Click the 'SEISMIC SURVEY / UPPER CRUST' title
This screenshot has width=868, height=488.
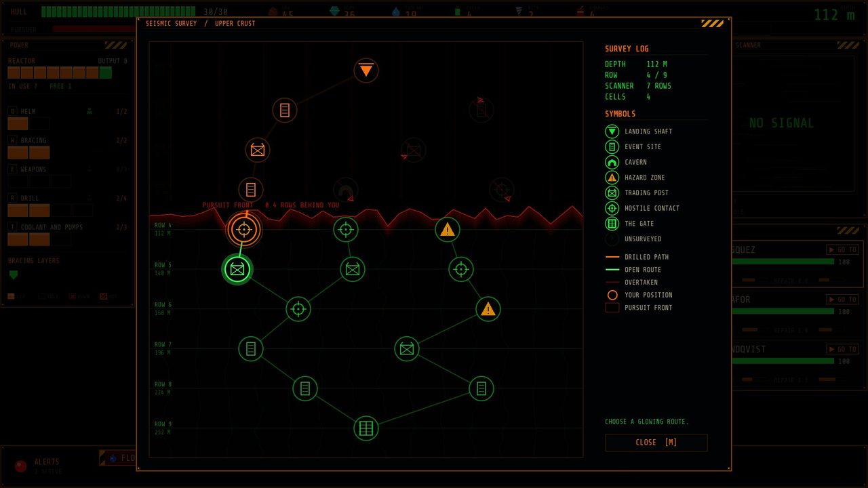(201, 24)
